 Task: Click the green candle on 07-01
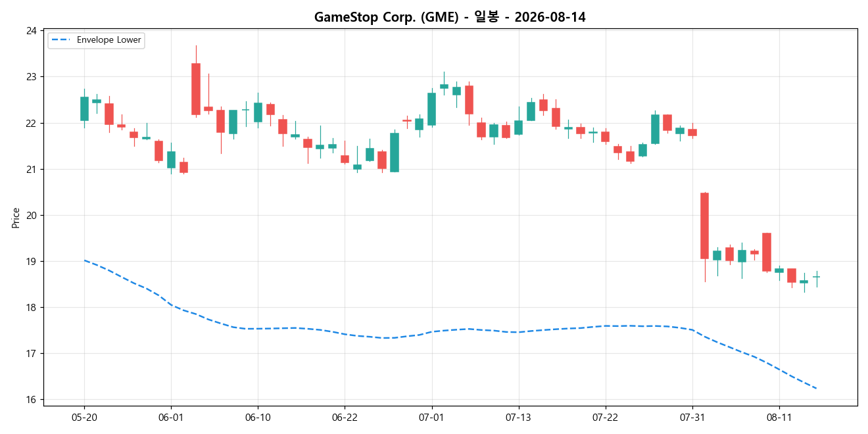click(431, 108)
